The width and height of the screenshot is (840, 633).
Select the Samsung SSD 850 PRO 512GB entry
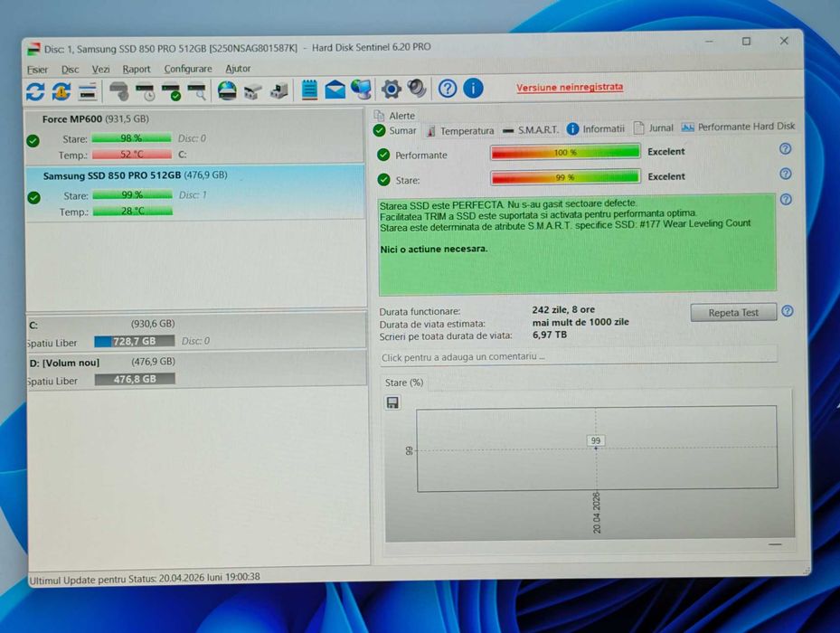[195, 193]
